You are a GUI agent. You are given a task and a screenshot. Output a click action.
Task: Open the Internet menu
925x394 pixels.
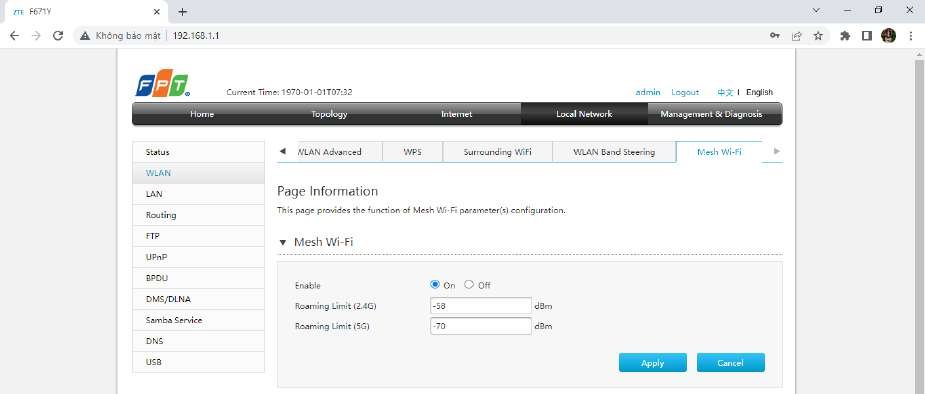pos(456,114)
